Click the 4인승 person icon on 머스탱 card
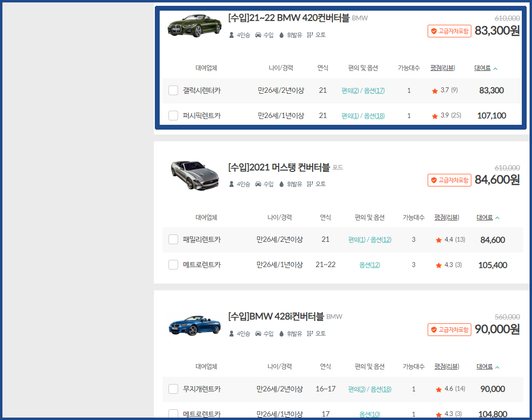The image size is (532, 420). (x=232, y=184)
